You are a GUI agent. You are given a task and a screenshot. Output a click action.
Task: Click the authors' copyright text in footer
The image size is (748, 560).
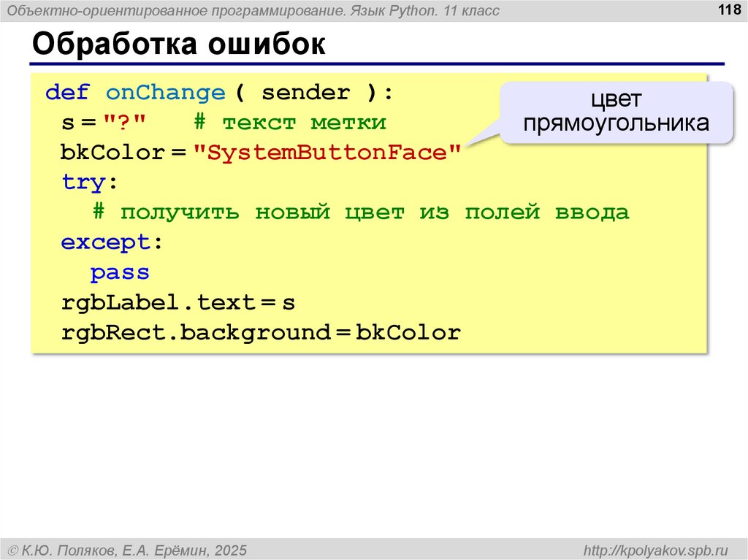(x=126, y=549)
